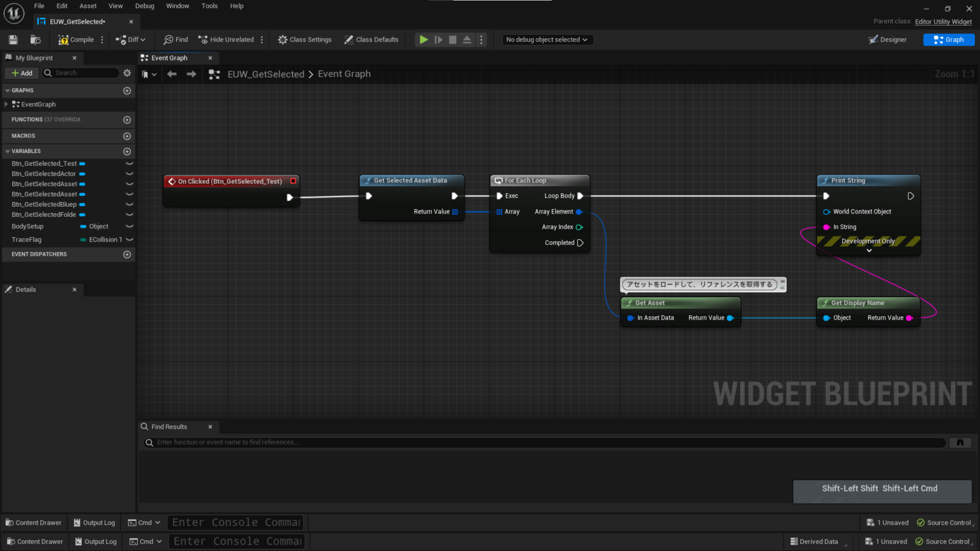Click the Enter Console Command input field
The width and height of the screenshot is (980, 551).
tap(235, 522)
